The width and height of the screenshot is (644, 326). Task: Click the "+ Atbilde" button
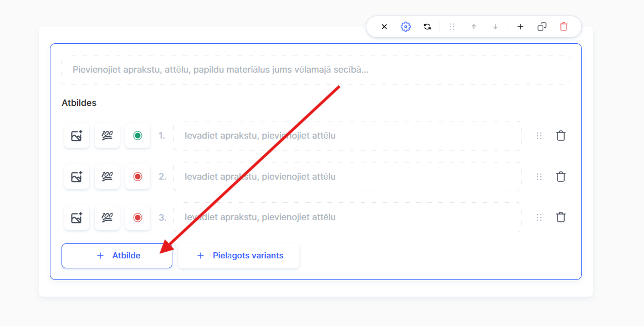(117, 256)
